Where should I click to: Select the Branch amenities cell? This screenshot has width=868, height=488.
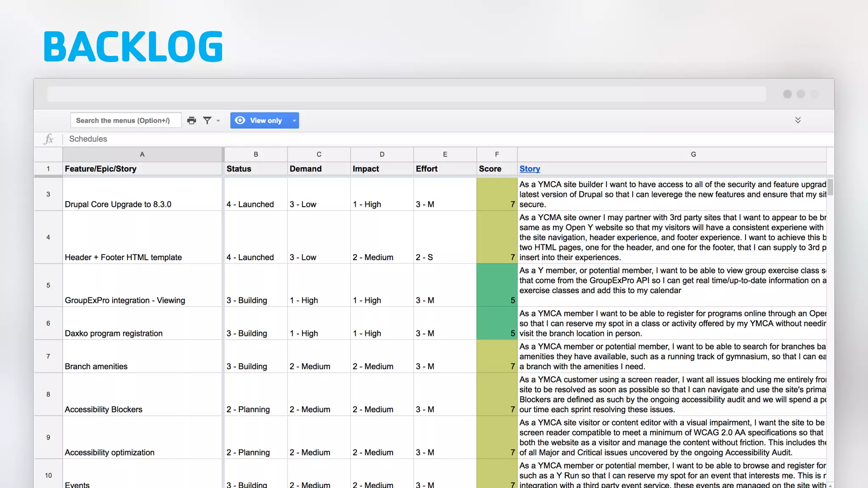click(142, 356)
